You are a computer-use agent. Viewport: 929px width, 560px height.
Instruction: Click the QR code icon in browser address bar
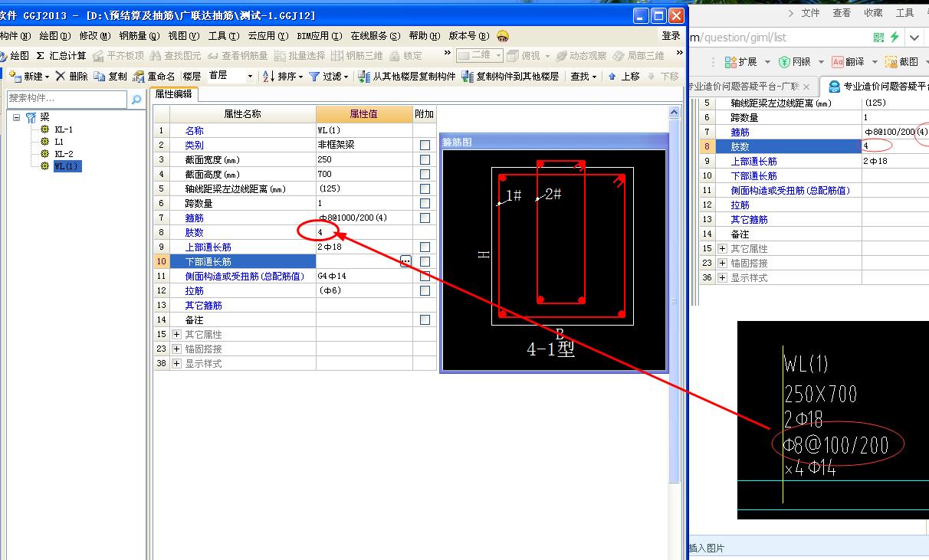(x=878, y=38)
